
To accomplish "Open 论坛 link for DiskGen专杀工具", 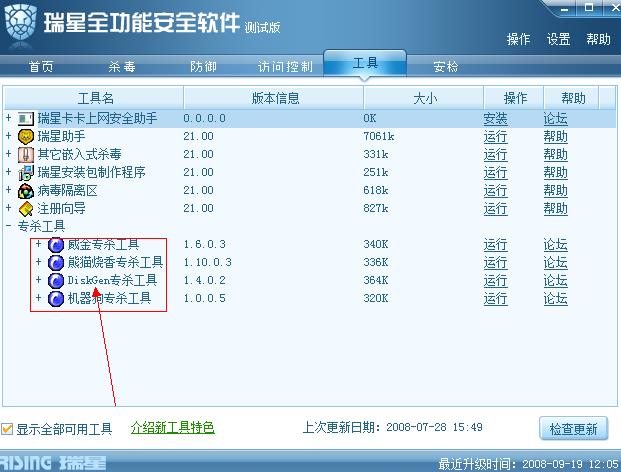I will [x=556, y=281].
